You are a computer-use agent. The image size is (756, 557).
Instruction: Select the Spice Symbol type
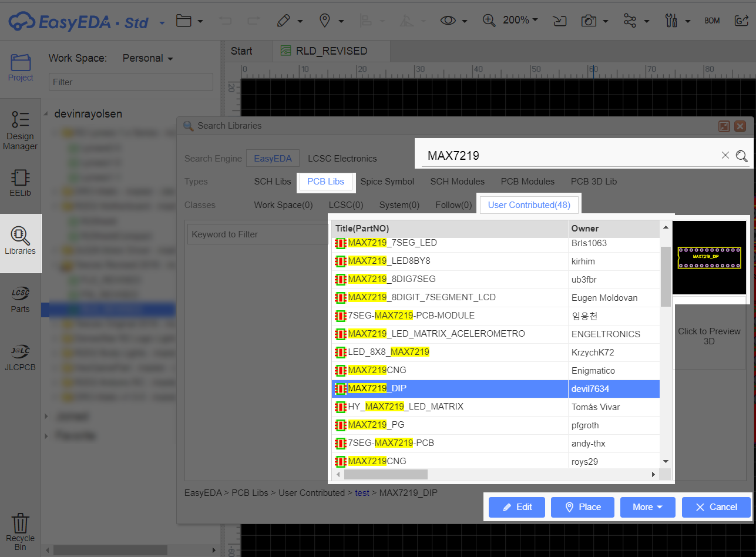click(387, 182)
